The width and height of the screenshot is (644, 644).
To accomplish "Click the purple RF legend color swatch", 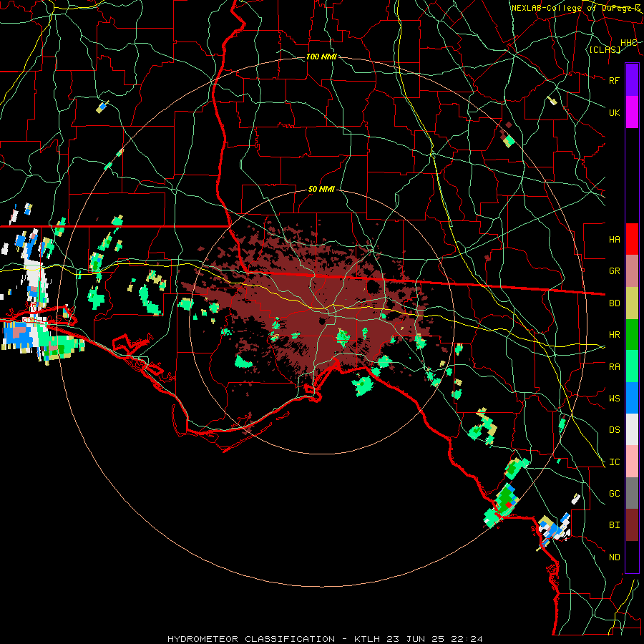I will [x=632, y=80].
